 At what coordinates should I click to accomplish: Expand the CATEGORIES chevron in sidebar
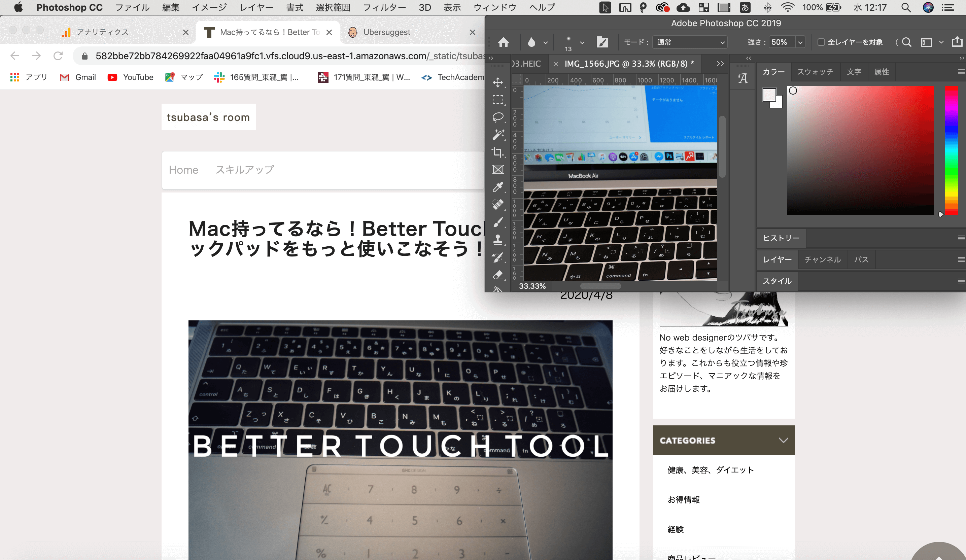point(783,440)
